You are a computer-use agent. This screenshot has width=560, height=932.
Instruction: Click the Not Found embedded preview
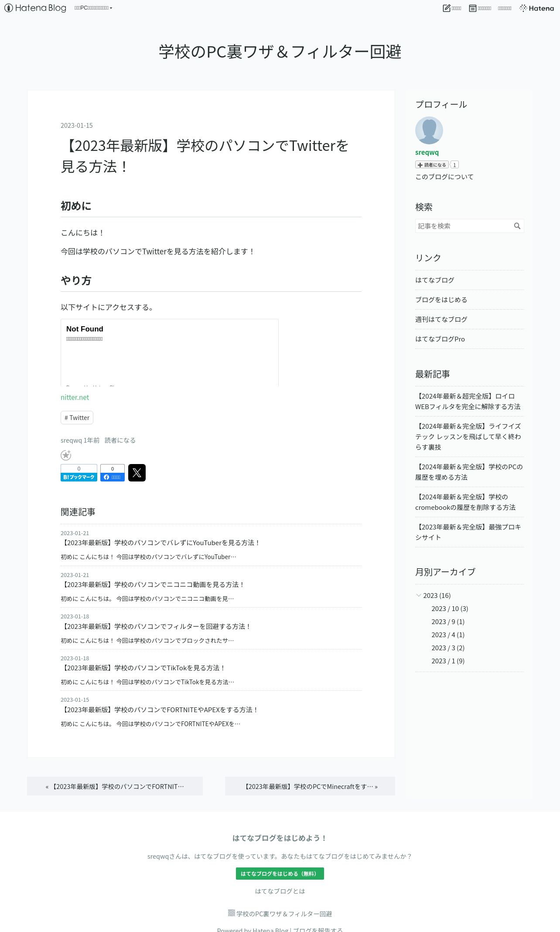(x=170, y=352)
